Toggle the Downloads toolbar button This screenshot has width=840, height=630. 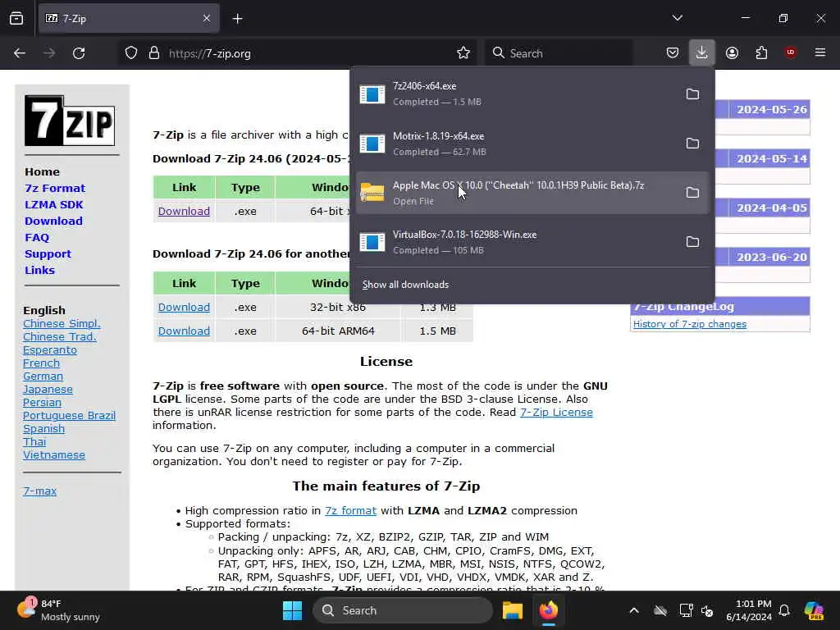[x=702, y=53]
